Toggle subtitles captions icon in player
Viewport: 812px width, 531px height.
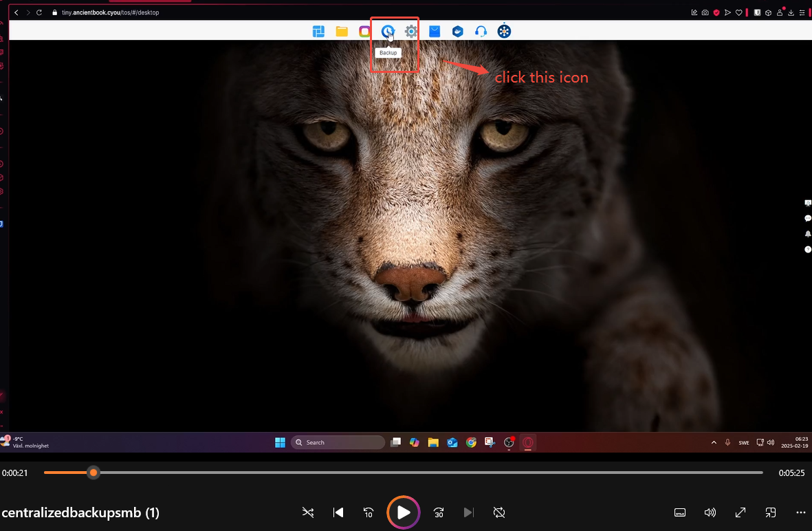coord(680,512)
